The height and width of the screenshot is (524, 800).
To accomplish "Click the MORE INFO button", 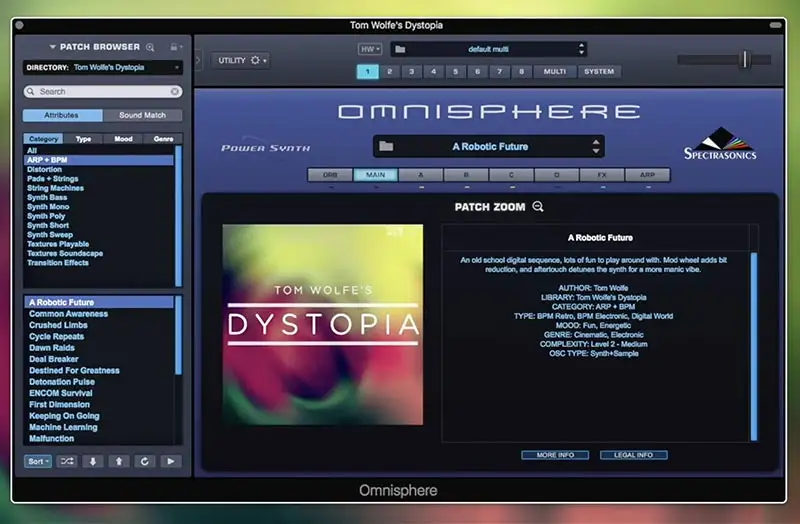I will (555, 455).
